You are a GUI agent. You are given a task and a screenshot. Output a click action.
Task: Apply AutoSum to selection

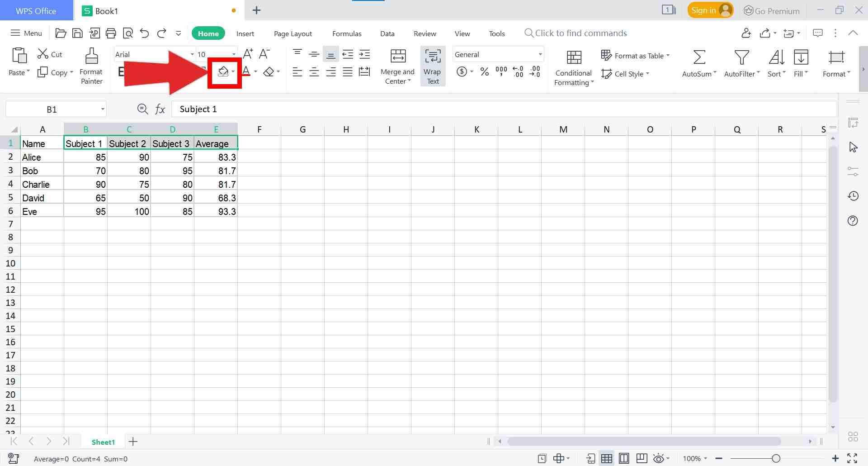(698, 63)
